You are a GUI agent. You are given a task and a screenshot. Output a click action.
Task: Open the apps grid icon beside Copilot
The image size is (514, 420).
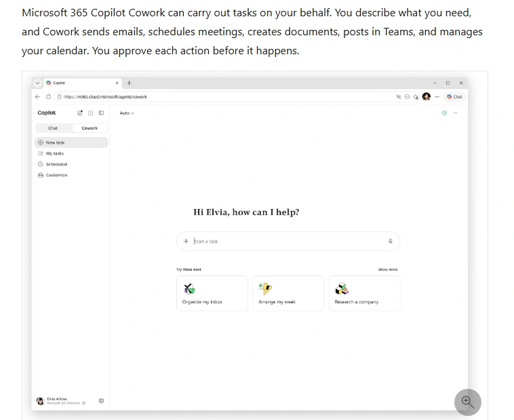90,113
